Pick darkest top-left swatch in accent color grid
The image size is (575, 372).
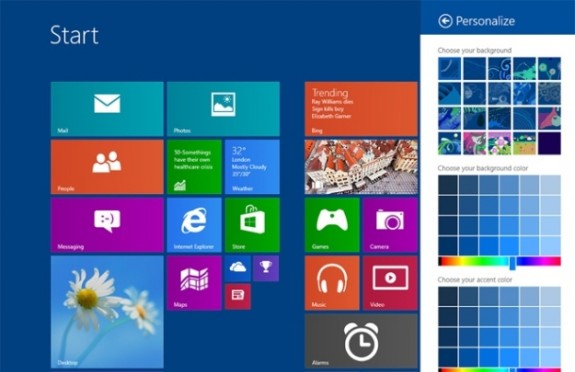coord(448,296)
